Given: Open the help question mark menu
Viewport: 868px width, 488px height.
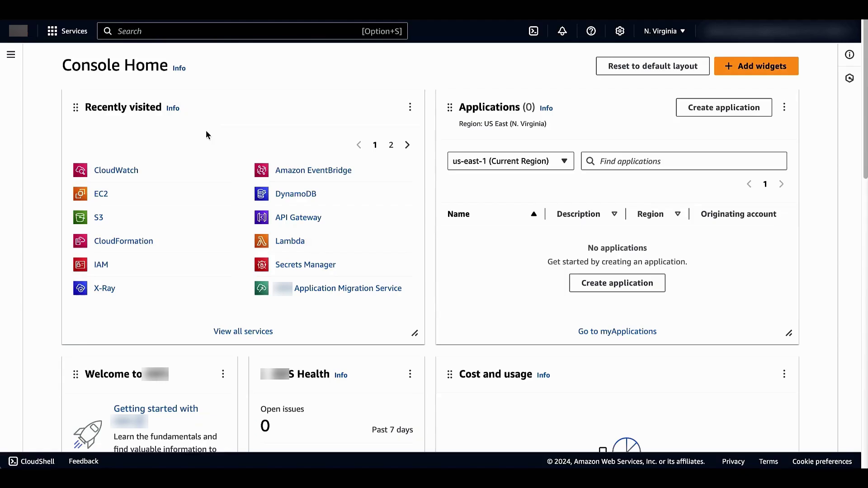Looking at the screenshot, I should [591, 31].
